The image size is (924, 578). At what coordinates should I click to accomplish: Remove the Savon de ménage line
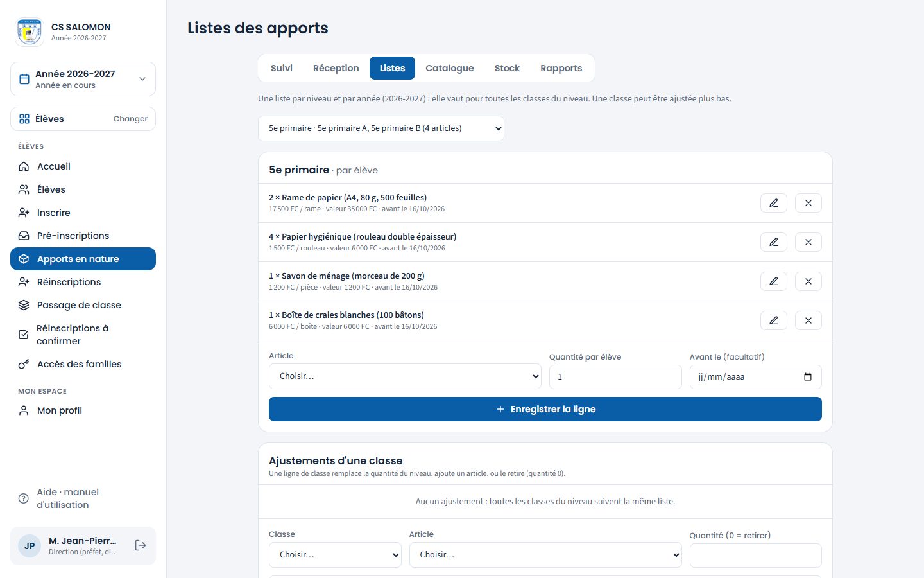(x=809, y=281)
